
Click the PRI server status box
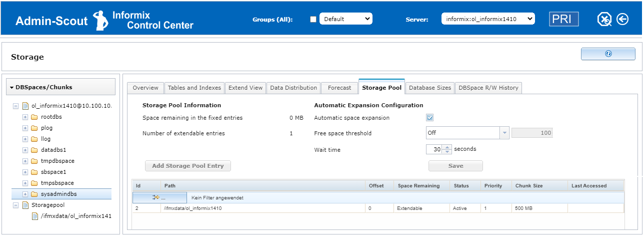point(564,20)
